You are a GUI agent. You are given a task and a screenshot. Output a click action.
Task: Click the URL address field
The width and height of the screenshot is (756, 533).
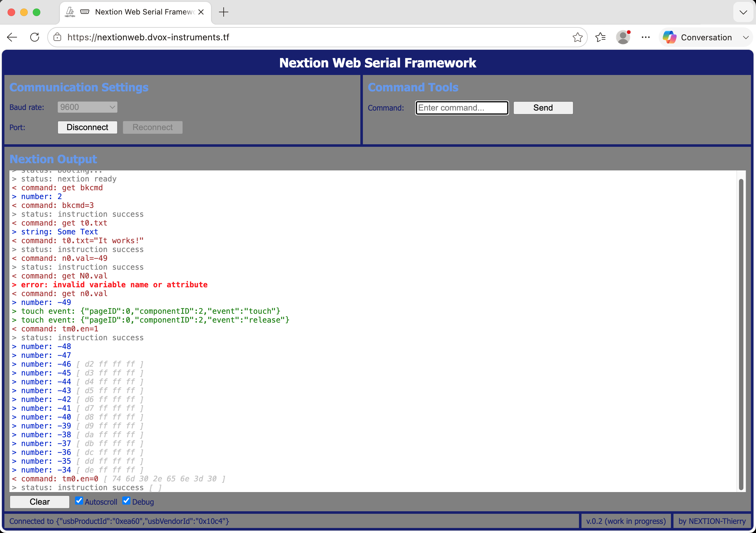[318, 37]
